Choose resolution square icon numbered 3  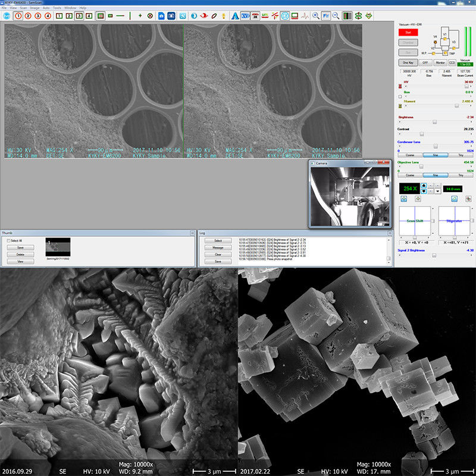pyautogui.click(x=79, y=16)
